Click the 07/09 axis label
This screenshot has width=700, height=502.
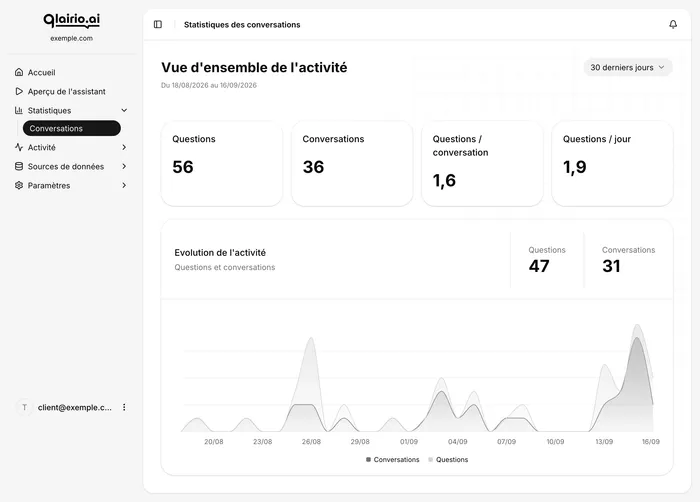click(506, 442)
